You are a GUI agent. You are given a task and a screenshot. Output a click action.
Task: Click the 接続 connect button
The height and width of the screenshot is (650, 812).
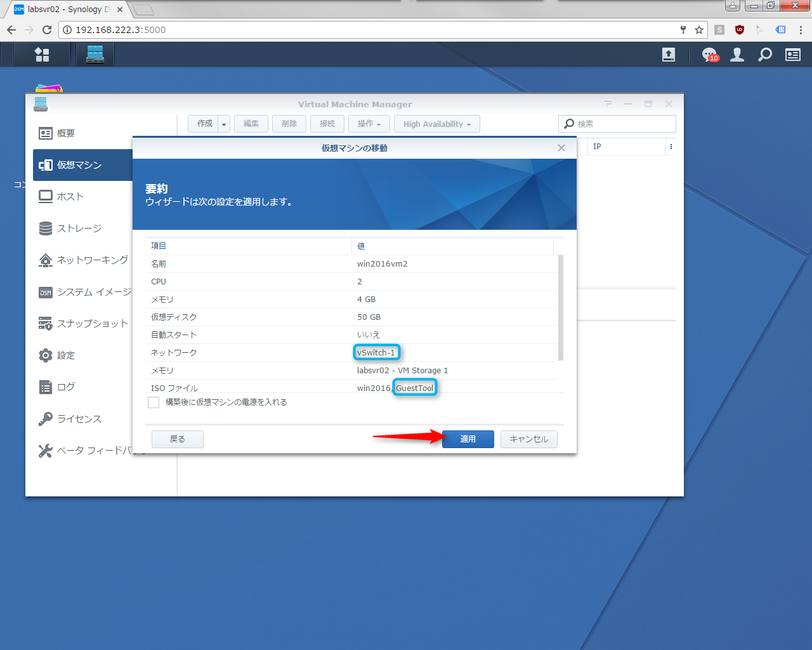pyautogui.click(x=327, y=124)
